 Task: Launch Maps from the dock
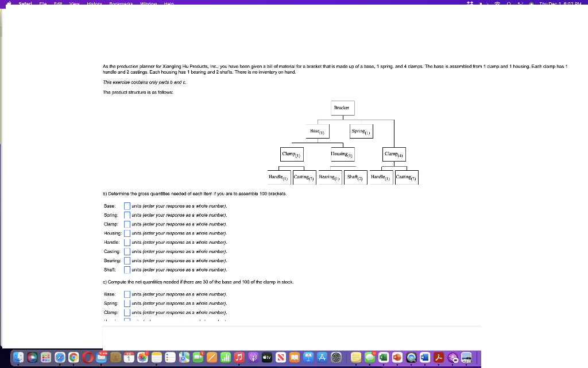[x=184, y=358]
